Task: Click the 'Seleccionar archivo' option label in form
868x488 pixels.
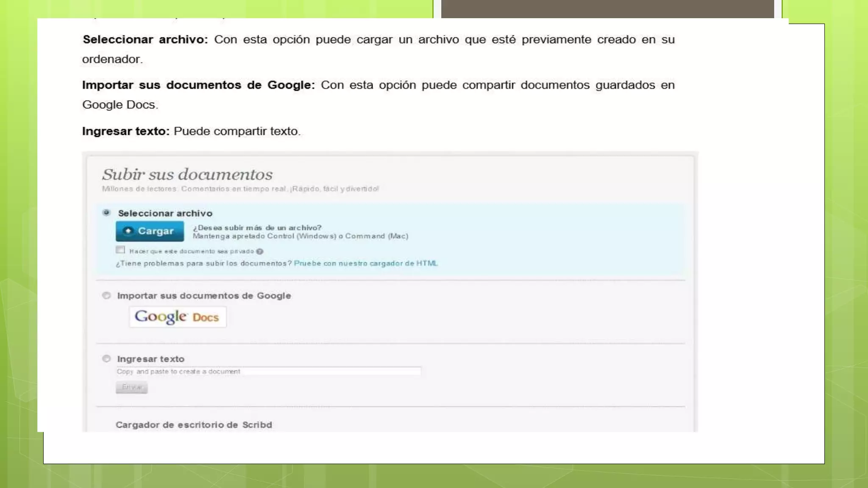Action: click(165, 213)
